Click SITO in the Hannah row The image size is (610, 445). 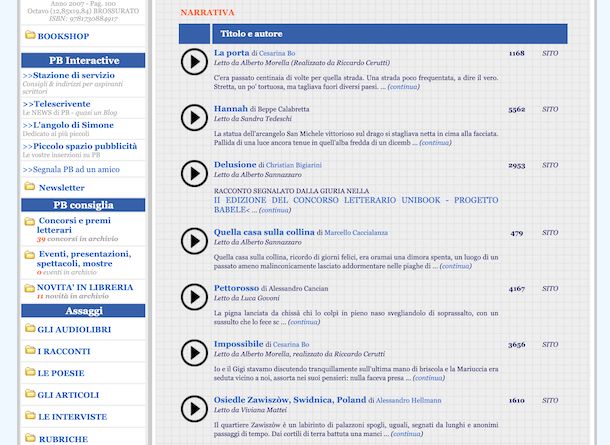click(x=550, y=109)
